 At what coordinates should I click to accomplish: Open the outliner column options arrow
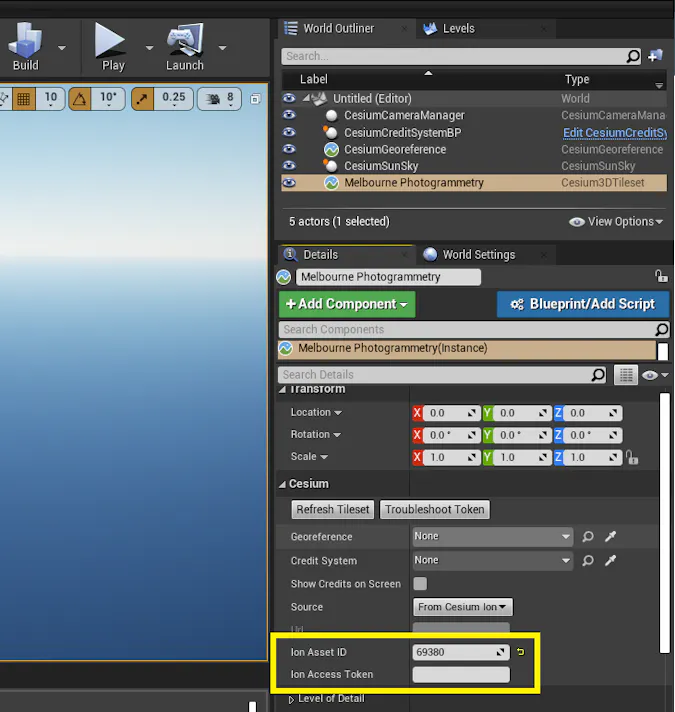click(x=659, y=85)
